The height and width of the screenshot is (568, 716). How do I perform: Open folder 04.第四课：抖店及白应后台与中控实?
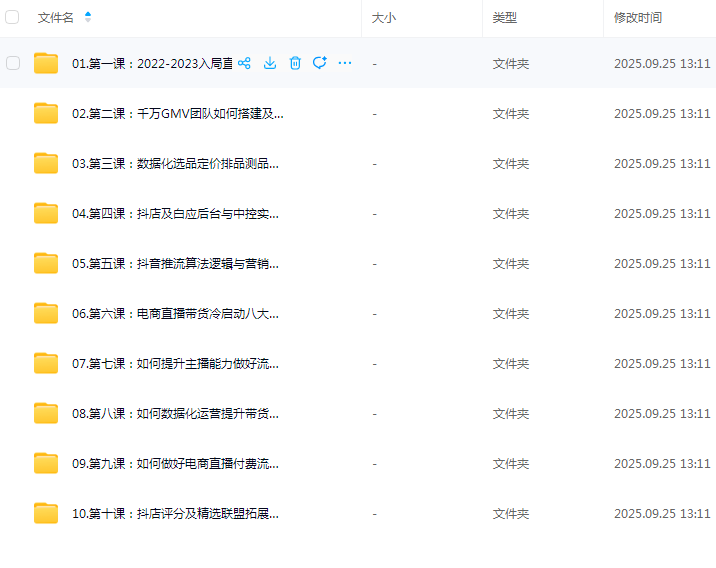coord(175,214)
